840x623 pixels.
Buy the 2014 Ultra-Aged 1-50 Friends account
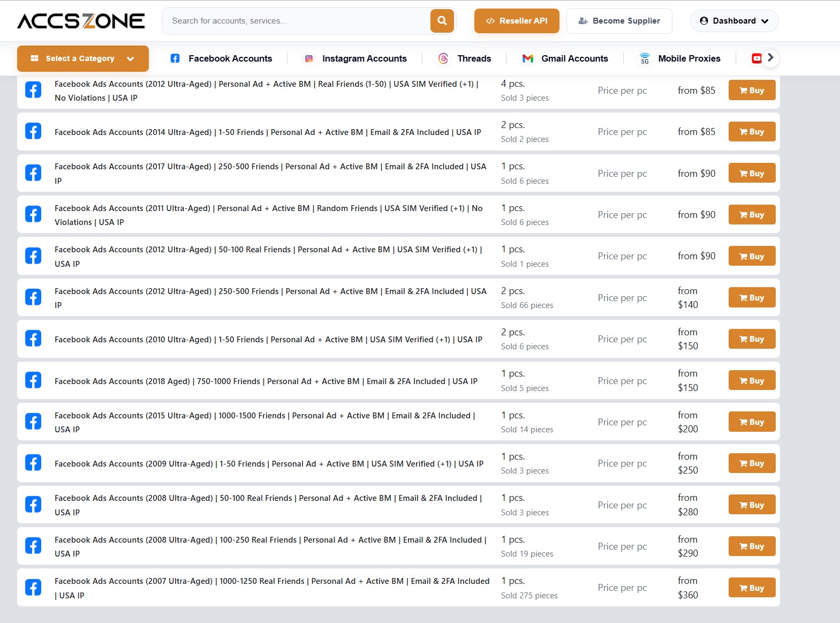coord(752,132)
